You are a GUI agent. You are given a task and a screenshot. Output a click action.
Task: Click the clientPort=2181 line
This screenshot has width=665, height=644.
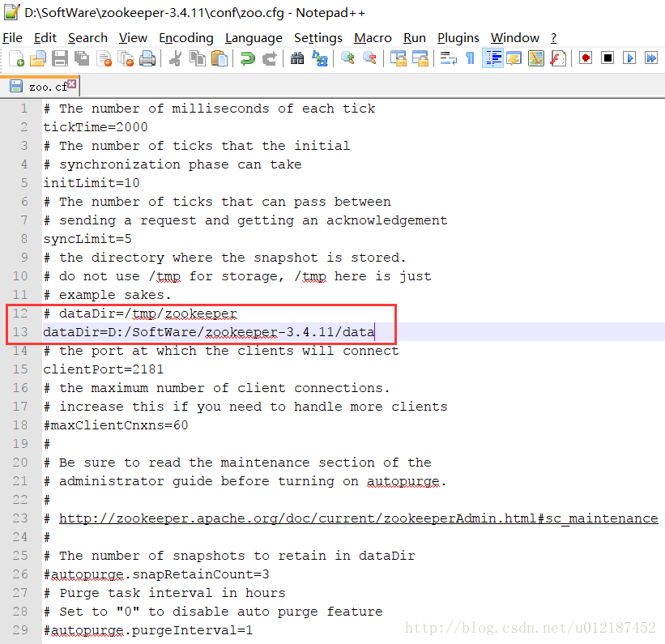104,369
